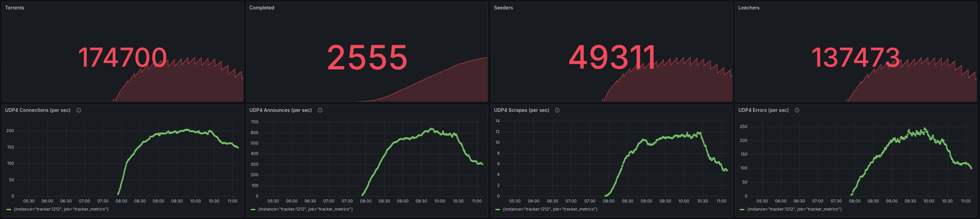Click the UDP4 Errors (per sec) panel title
The width and height of the screenshot is (980, 219).
763,111
